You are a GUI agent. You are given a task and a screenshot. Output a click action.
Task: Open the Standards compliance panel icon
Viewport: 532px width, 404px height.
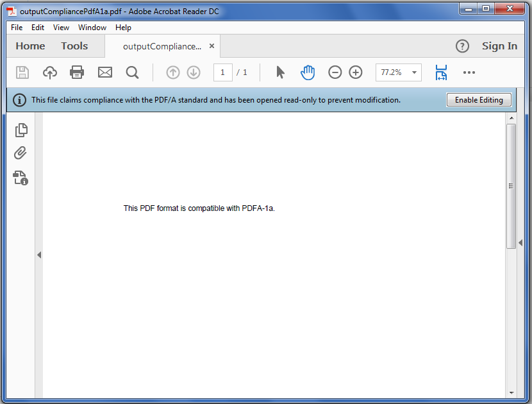tap(21, 178)
